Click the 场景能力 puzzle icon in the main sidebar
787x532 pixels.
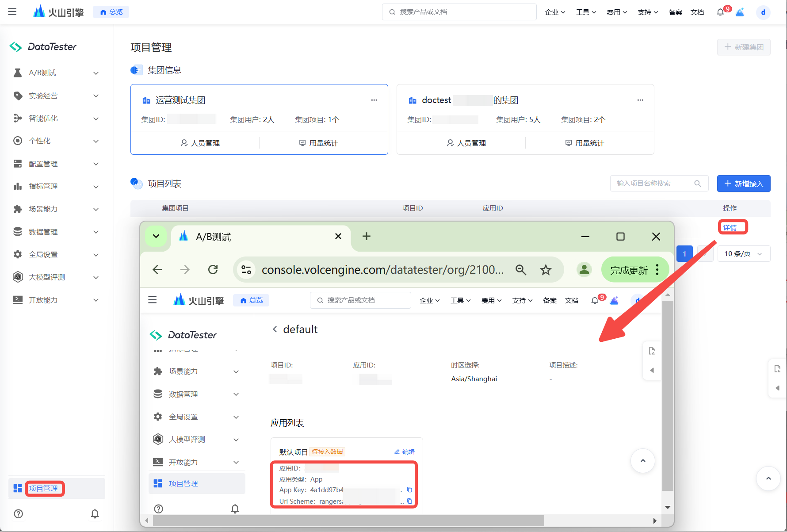[18, 209]
